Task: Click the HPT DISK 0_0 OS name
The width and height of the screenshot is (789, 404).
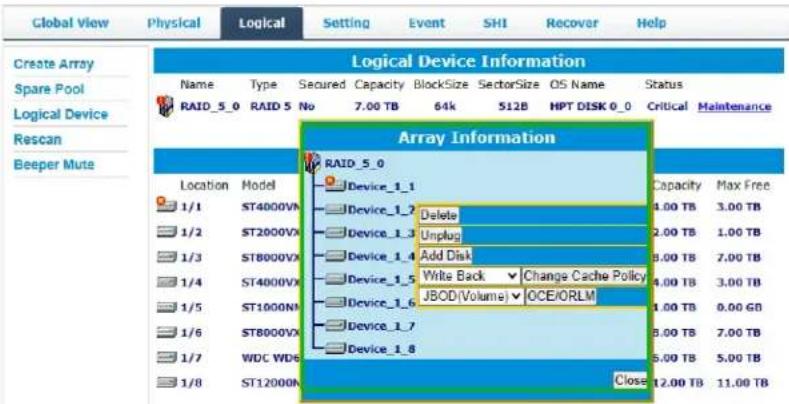Action: coord(590,107)
